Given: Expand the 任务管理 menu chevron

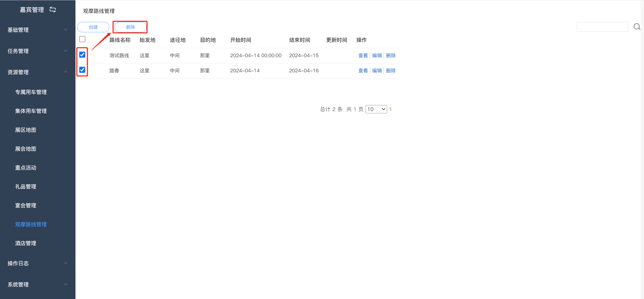Looking at the screenshot, I should tap(66, 51).
